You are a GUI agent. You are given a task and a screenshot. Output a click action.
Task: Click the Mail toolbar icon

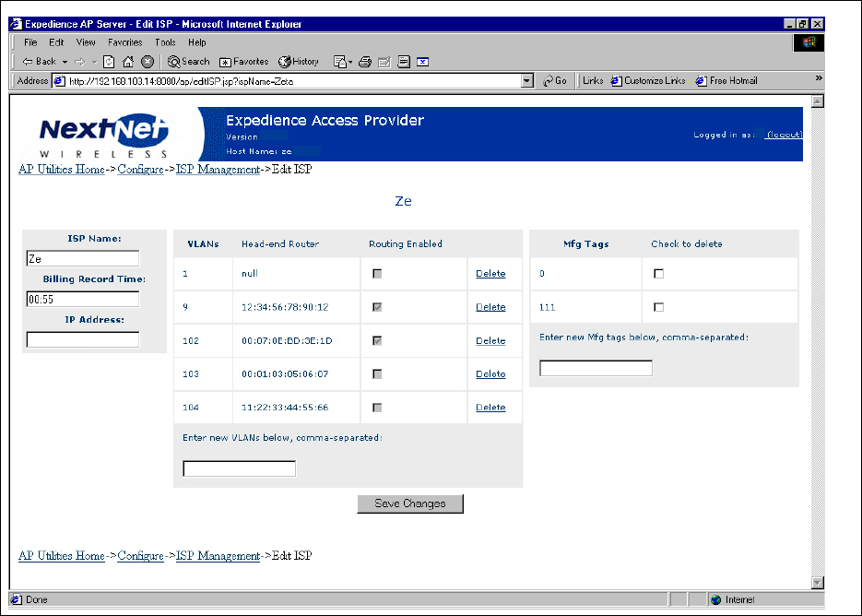click(x=340, y=62)
